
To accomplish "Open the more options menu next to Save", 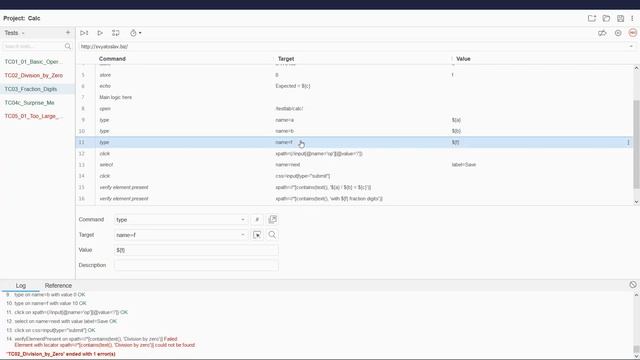I will 632,18.
